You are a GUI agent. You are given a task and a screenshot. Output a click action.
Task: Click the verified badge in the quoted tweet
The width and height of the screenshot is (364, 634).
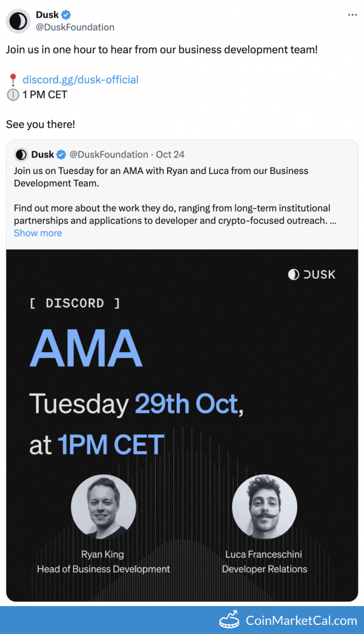click(61, 155)
